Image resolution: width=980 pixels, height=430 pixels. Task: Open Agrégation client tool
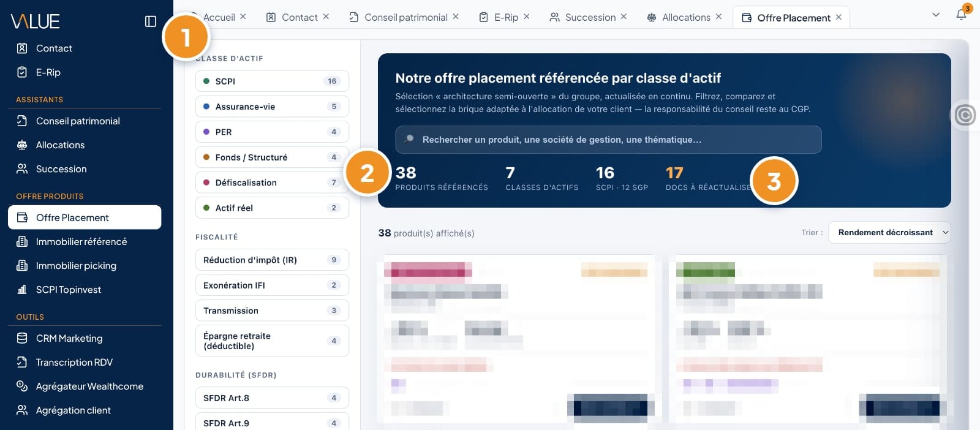point(85,410)
